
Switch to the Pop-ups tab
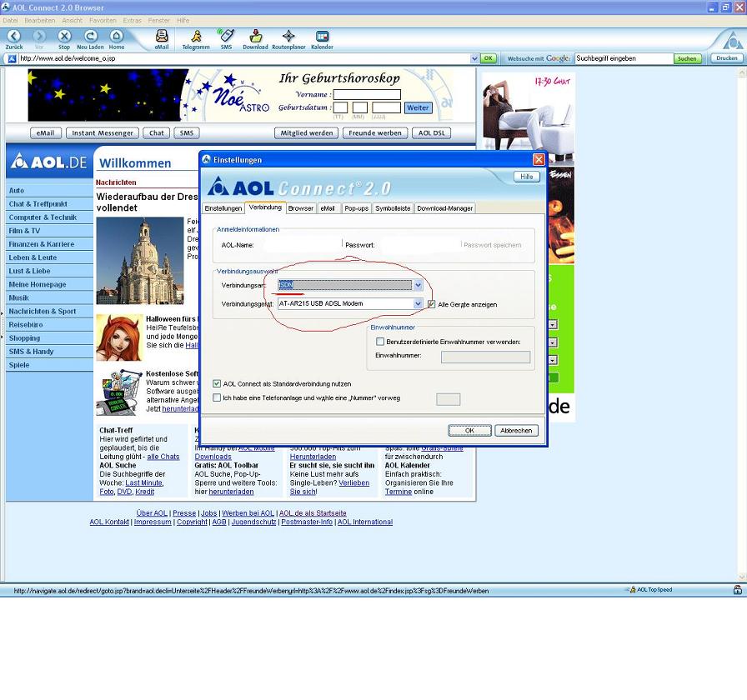coord(356,208)
